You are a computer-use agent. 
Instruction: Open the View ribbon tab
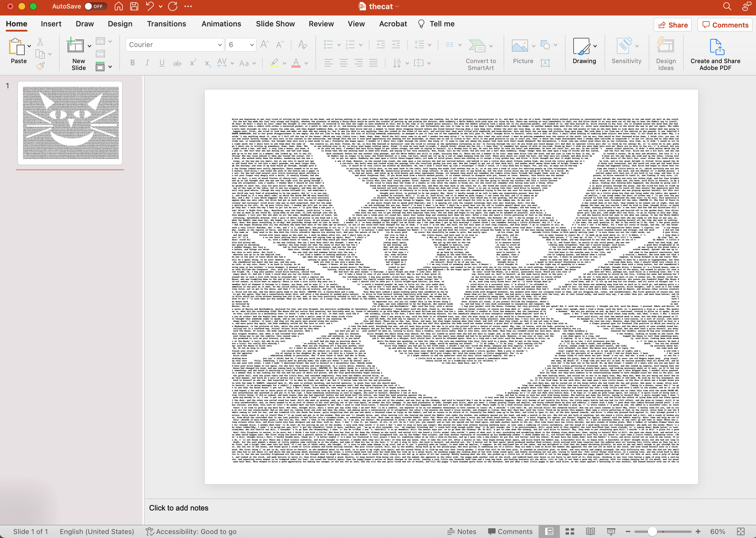(355, 24)
